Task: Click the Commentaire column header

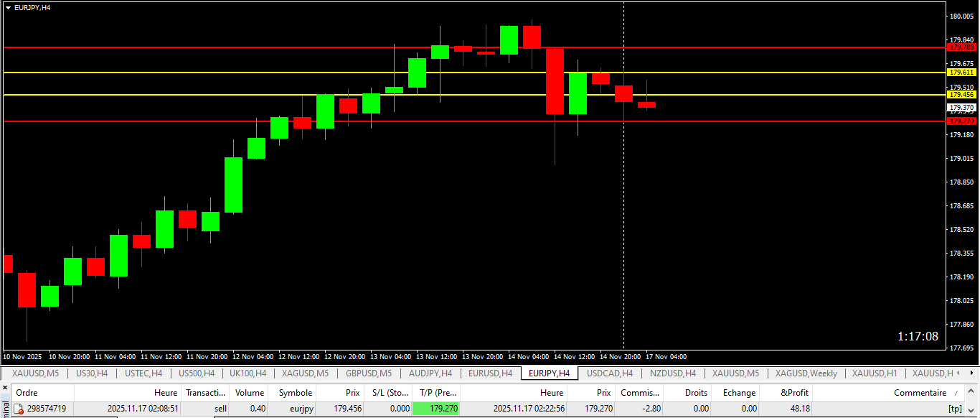Action: coord(920,393)
